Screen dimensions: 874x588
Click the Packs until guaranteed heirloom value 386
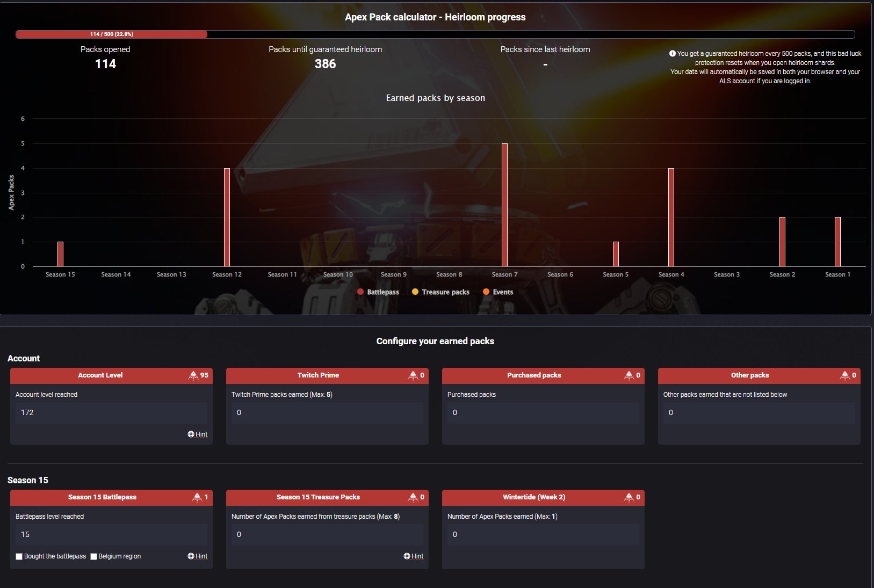coord(325,64)
